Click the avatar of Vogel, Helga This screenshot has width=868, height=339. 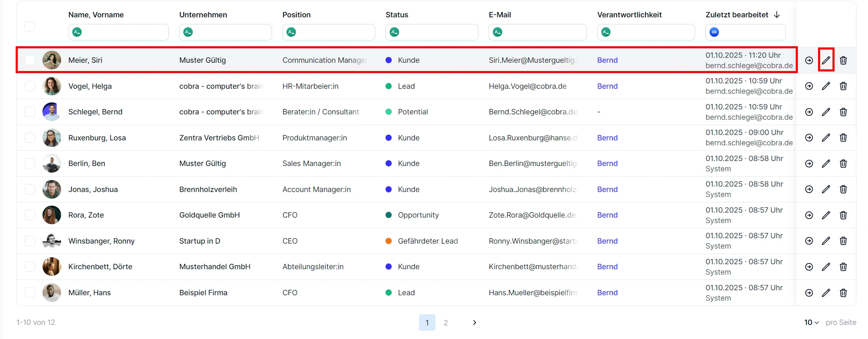pyautogui.click(x=52, y=86)
